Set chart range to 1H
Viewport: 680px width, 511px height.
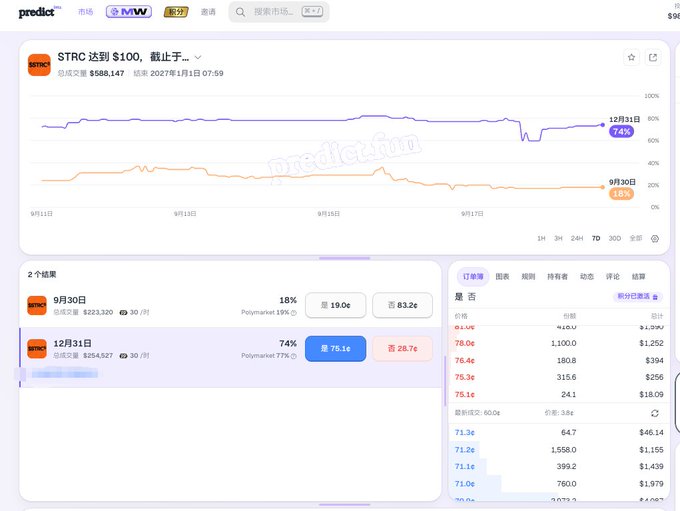coord(541,238)
